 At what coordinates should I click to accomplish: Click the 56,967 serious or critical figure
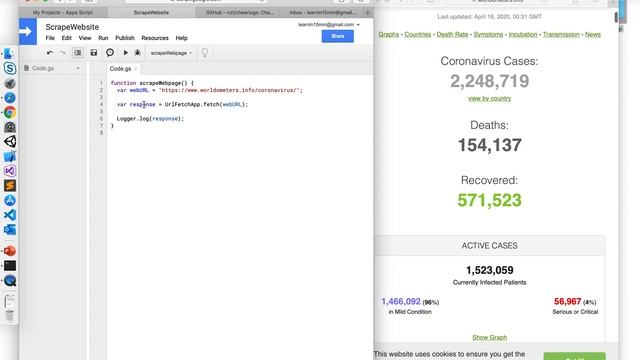(567, 302)
